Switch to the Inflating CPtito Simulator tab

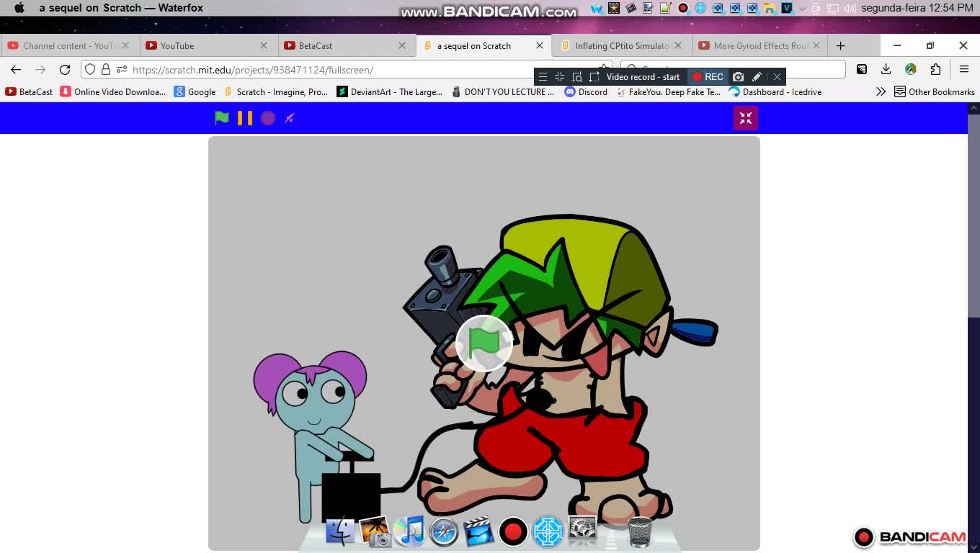click(622, 45)
